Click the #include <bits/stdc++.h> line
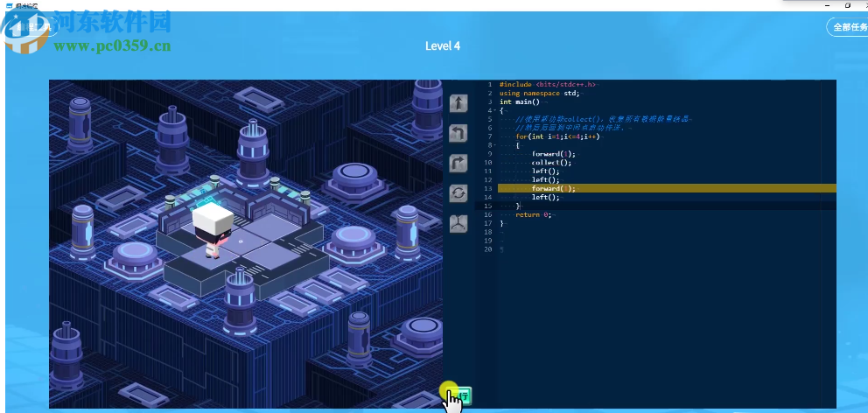Image resolution: width=868 pixels, height=413 pixels. [x=547, y=85]
